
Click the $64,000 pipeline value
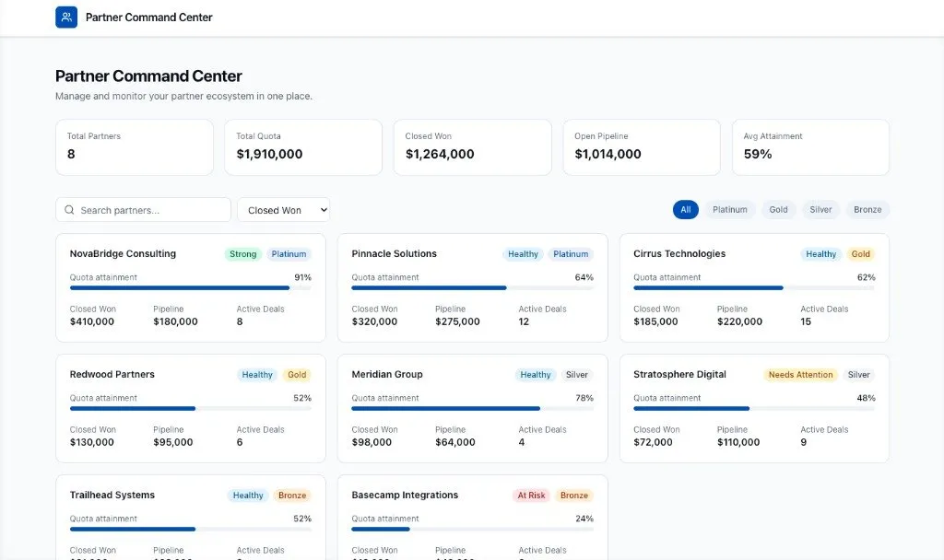pos(455,442)
